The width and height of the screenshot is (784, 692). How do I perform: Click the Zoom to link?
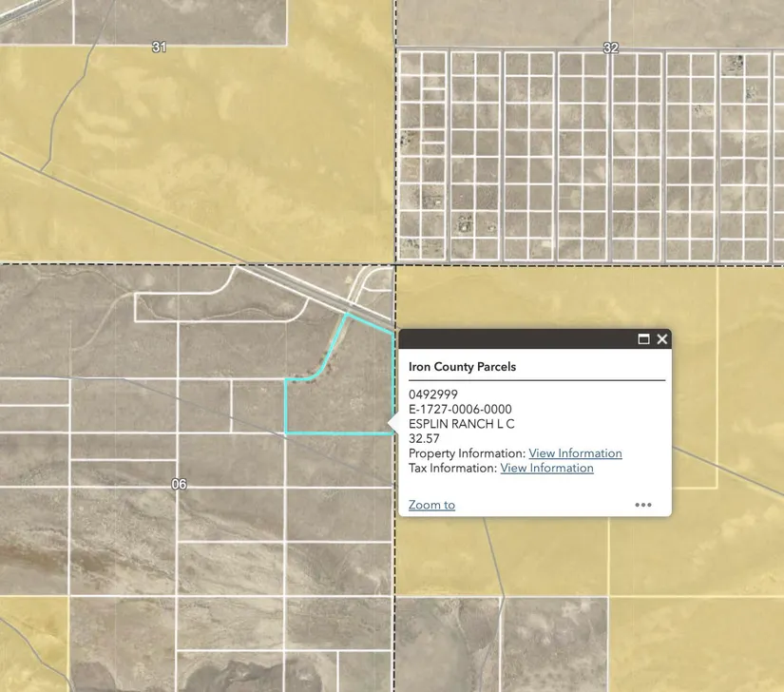click(431, 505)
